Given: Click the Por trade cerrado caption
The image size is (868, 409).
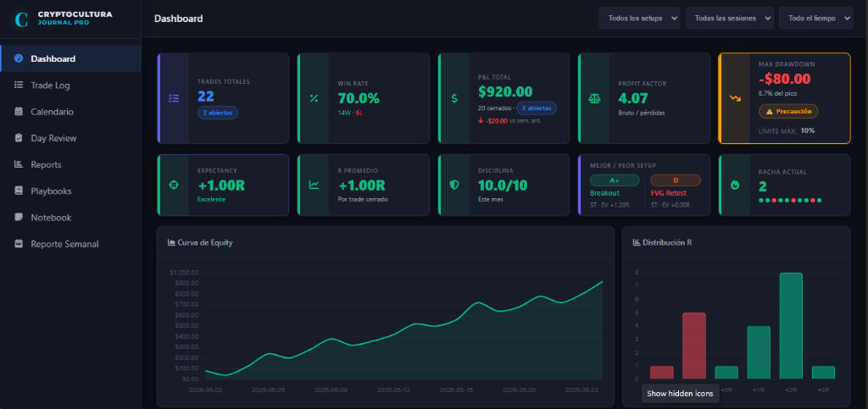Looking at the screenshot, I should point(363,199).
